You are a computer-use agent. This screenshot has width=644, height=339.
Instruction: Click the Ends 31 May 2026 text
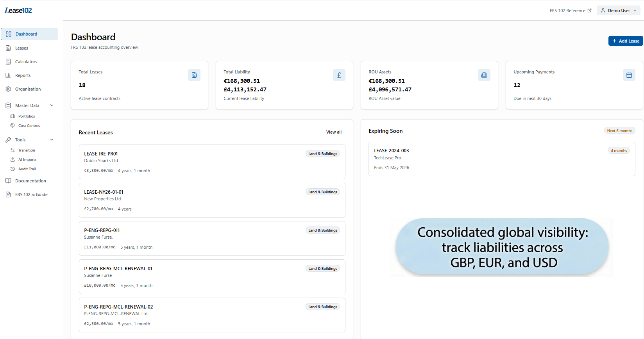coord(391,168)
